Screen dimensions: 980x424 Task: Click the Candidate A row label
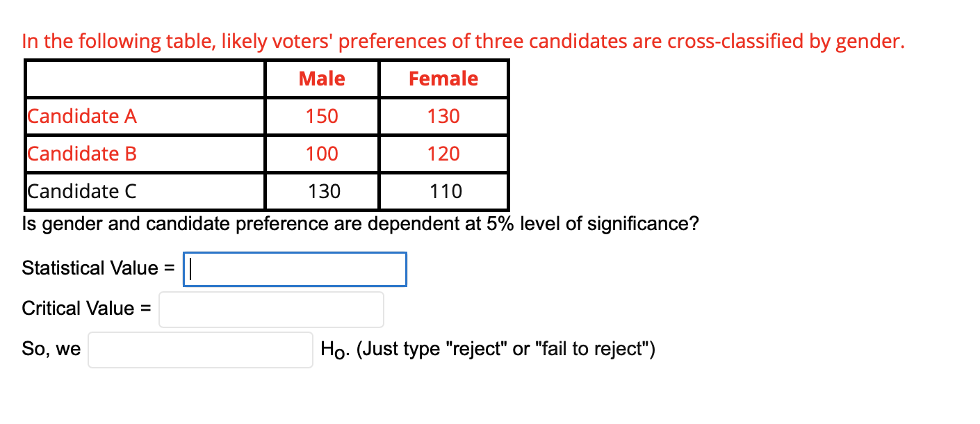(x=82, y=116)
